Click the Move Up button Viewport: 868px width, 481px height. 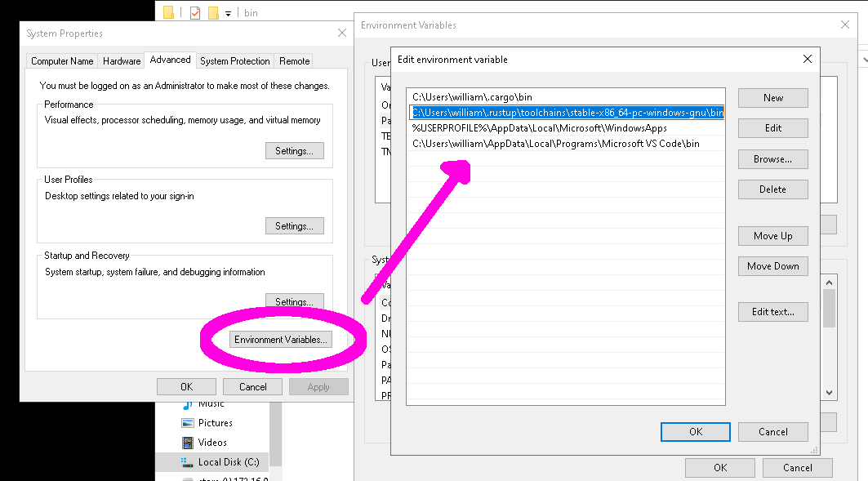[x=772, y=236]
